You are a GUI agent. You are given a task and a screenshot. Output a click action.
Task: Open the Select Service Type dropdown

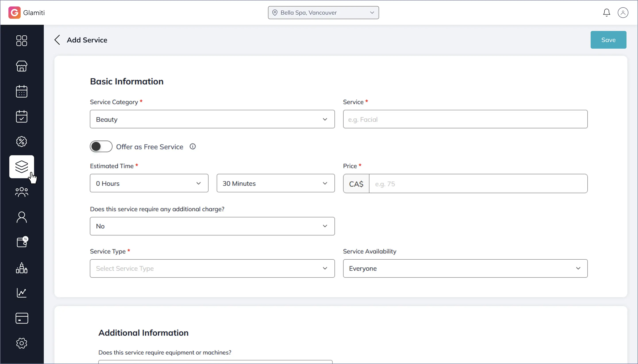pos(212,268)
